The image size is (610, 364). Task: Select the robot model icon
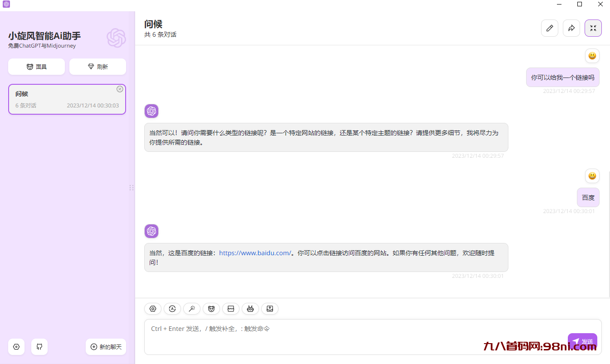point(250,309)
